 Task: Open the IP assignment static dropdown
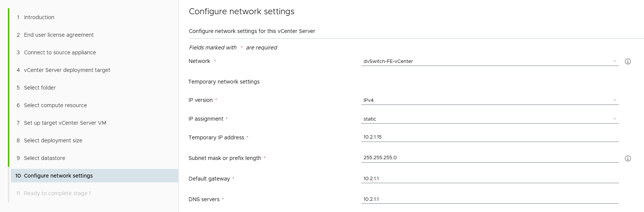click(490, 119)
